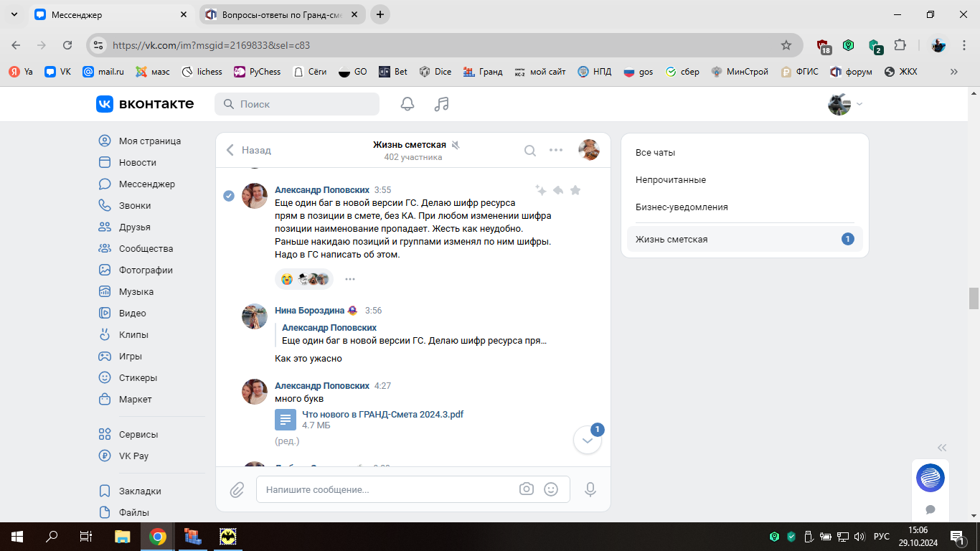This screenshot has height=551, width=980.
Task: Click the browser address bar URL
Action: click(212, 45)
